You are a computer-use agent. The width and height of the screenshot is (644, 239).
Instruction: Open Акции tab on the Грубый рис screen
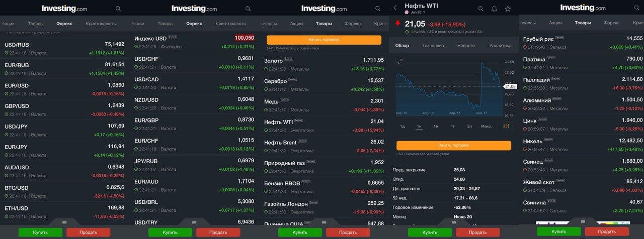555,23
